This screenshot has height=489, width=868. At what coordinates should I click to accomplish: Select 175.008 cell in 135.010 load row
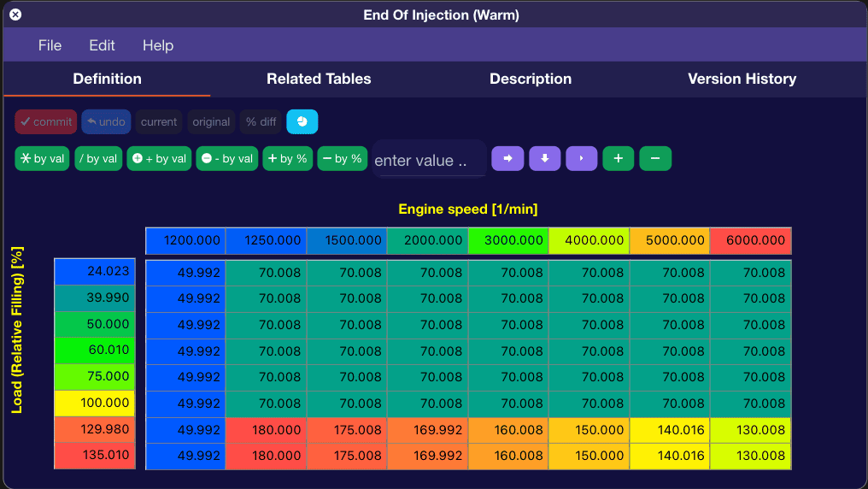347,456
